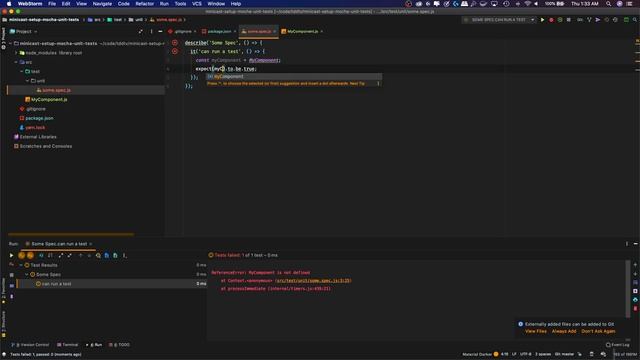This screenshot has width=640, height=360.
Task: Select package.json in Project tree
Action: pos(37,118)
